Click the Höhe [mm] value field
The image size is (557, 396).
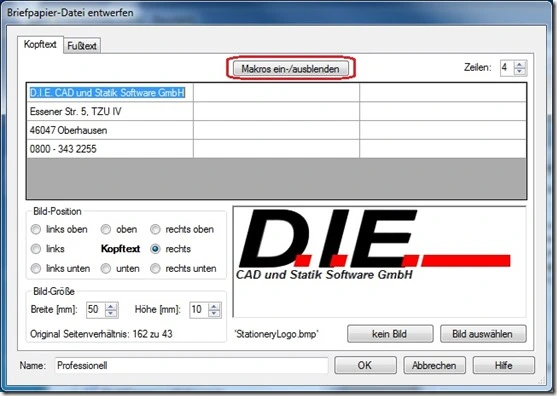coord(199,309)
